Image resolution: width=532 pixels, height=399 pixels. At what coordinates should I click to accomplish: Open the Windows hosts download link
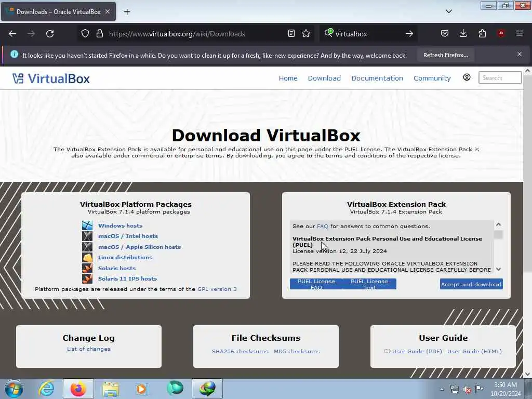tap(120, 225)
